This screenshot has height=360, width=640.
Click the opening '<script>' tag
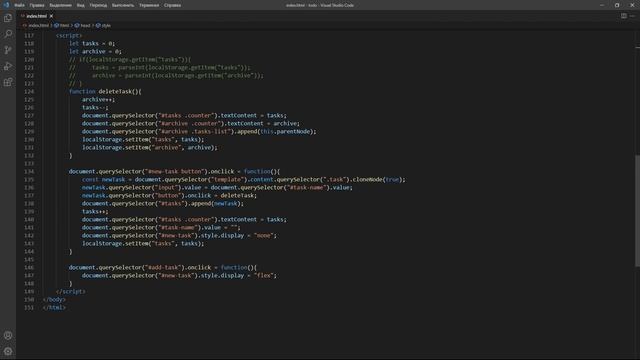[69, 36]
